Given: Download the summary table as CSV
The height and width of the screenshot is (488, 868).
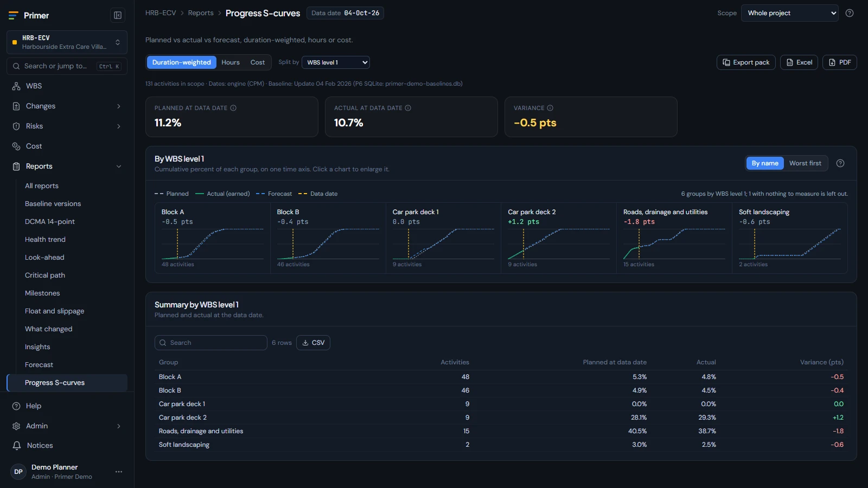Looking at the screenshot, I should pyautogui.click(x=313, y=343).
